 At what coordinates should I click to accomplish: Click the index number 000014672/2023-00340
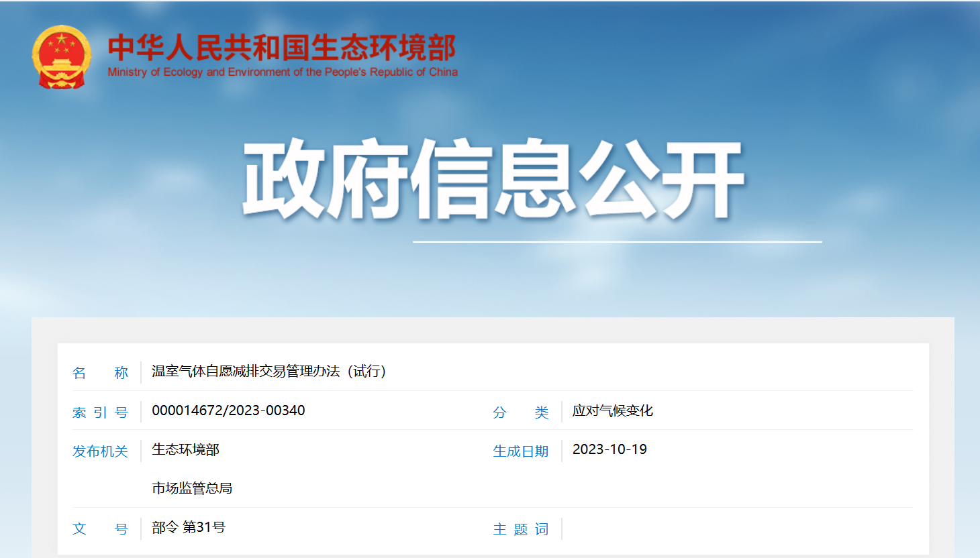(228, 410)
